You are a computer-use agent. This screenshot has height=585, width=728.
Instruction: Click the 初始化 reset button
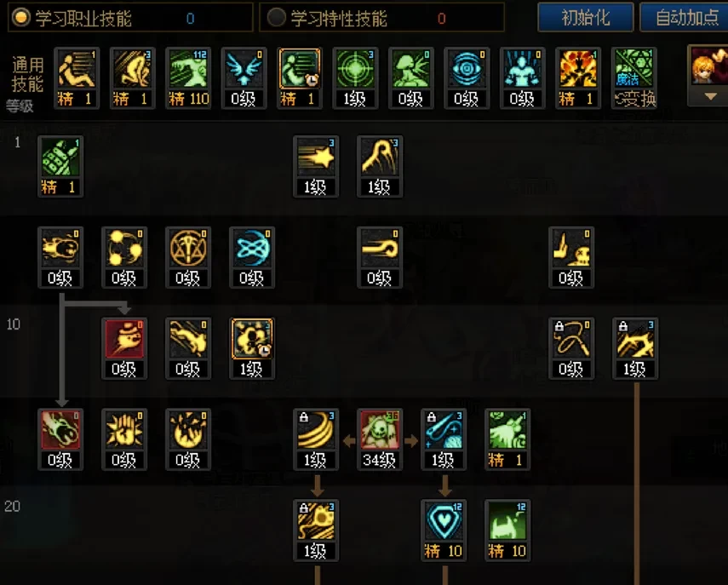coord(586,17)
